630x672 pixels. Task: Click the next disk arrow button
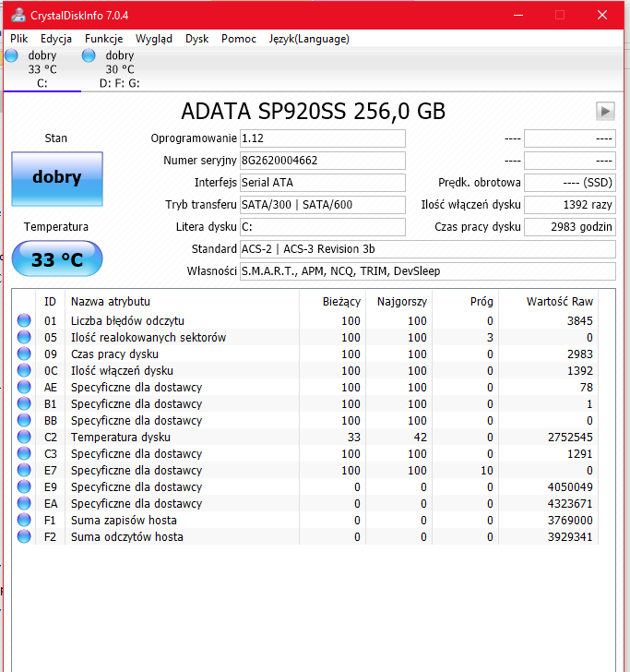click(x=605, y=112)
